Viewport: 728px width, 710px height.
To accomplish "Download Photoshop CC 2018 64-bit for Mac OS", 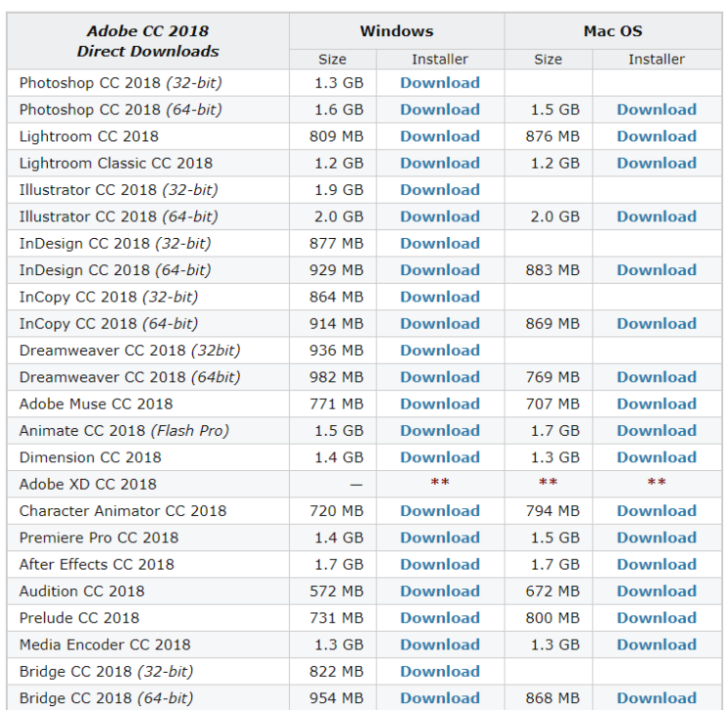I will pos(656,110).
